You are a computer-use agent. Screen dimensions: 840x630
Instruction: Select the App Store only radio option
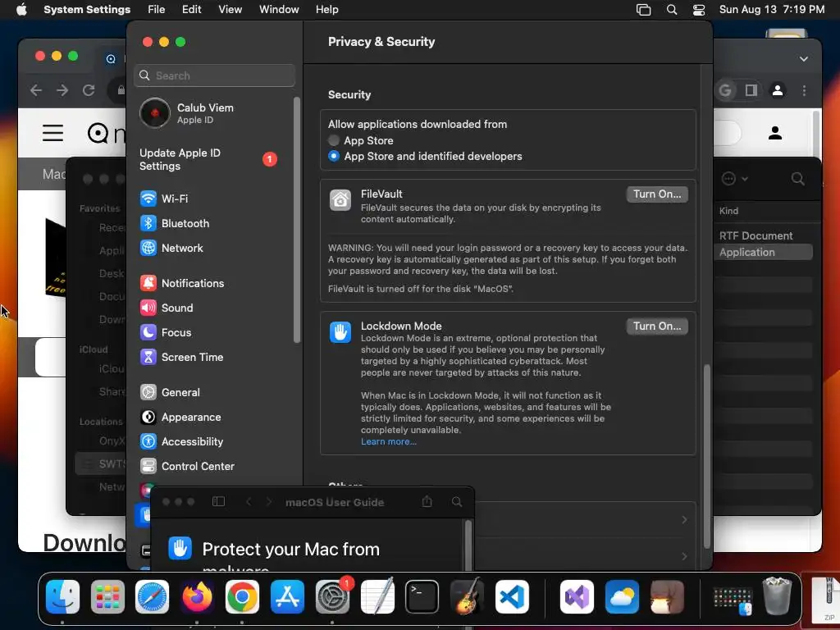(334, 140)
